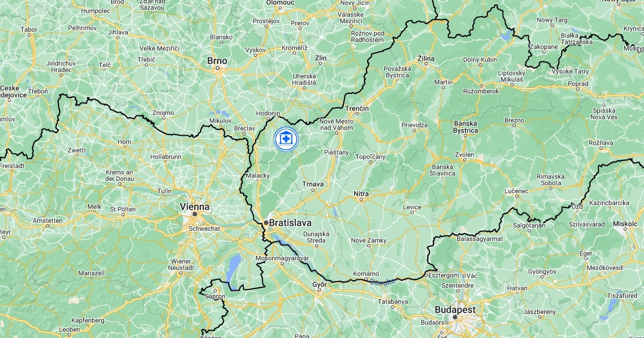Click the Vienna capital dot marker
The height and width of the screenshot is (338, 644).
pos(195,214)
